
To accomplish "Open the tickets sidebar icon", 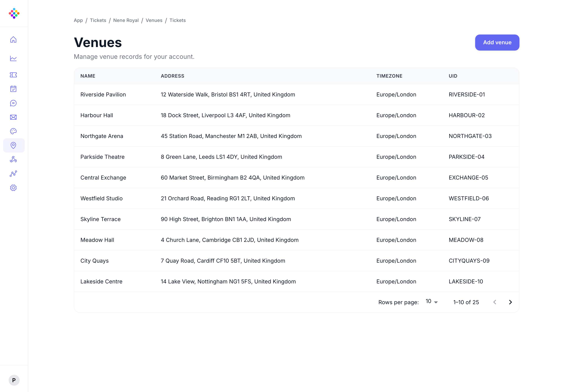I will pos(13,75).
